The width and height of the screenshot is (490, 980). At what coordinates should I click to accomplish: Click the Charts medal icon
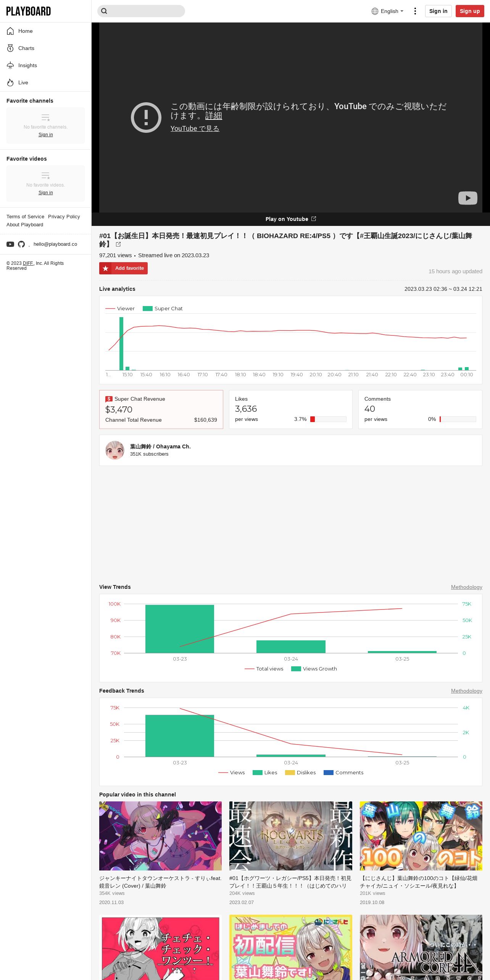[x=10, y=48]
